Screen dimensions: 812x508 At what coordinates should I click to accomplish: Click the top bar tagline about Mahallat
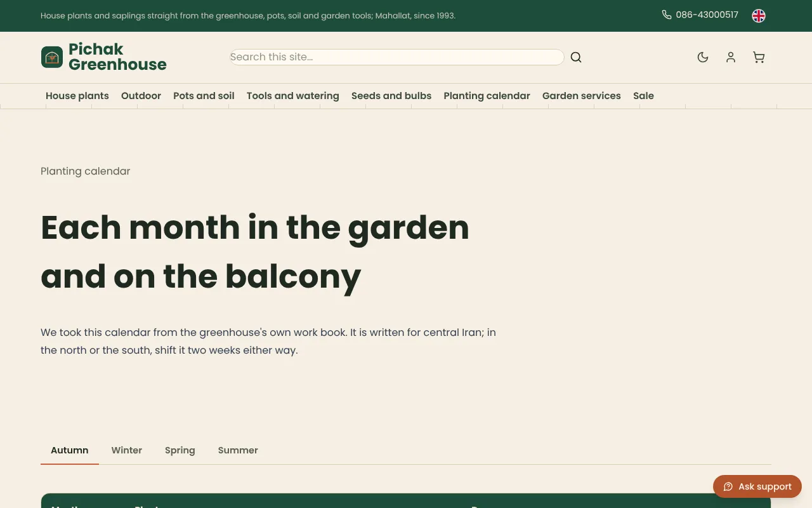[x=248, y=15]
